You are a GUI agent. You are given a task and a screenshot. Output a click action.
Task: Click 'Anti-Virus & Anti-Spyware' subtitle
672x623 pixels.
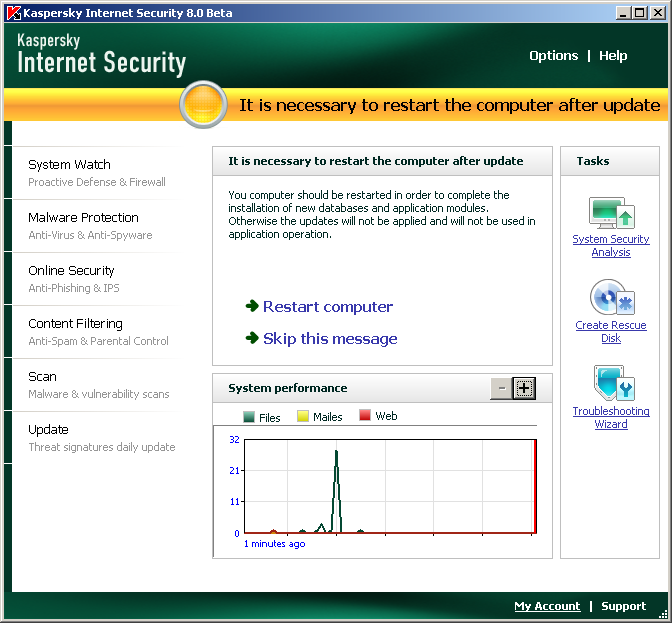click(90, 235)
